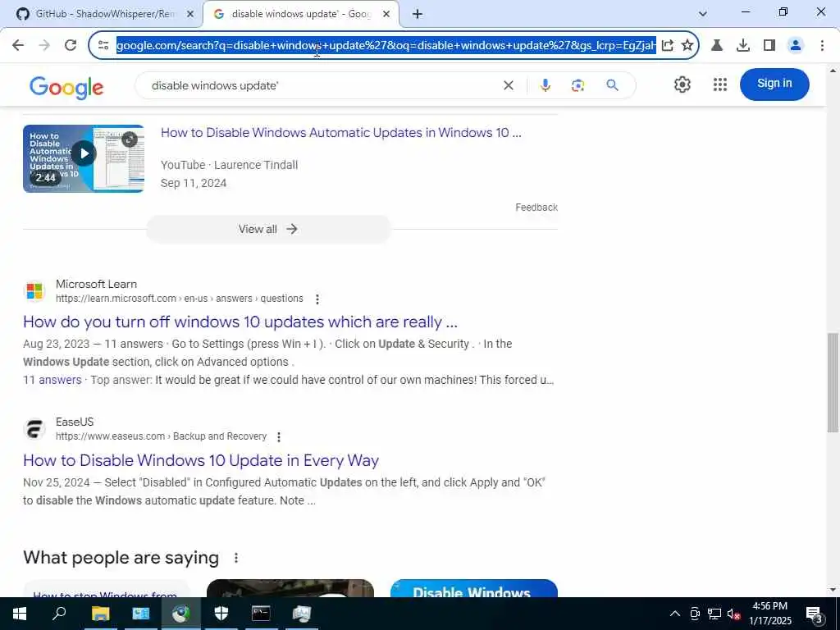Play the Disable Automatic Updates video thumbnail
Screen dimensions: 840x630
pos(84,158)
